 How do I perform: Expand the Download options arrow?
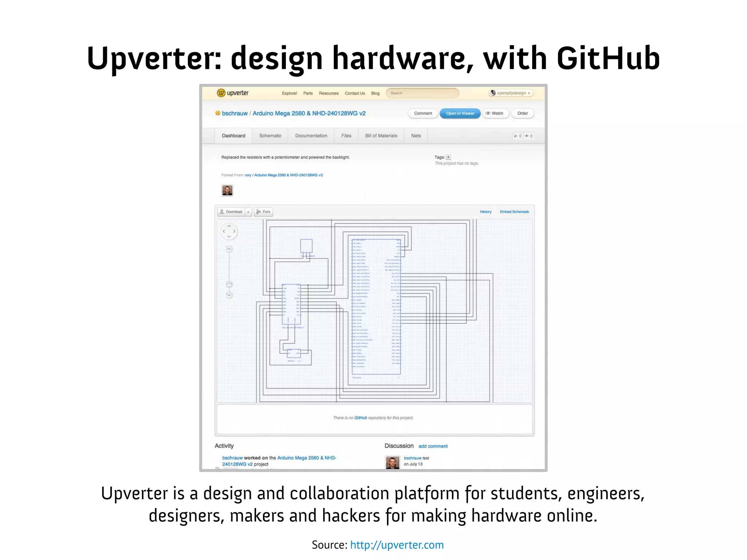click(x=248, y=212)
